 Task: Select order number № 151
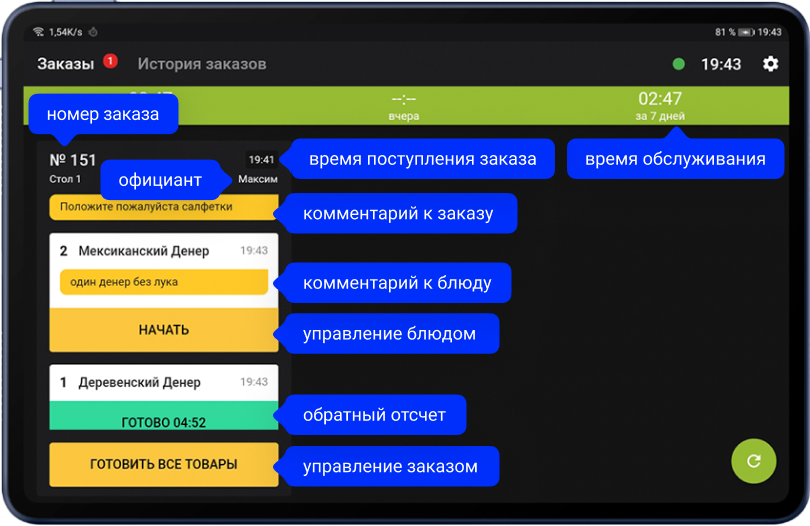pyautogui.click(x=73, y=160)
